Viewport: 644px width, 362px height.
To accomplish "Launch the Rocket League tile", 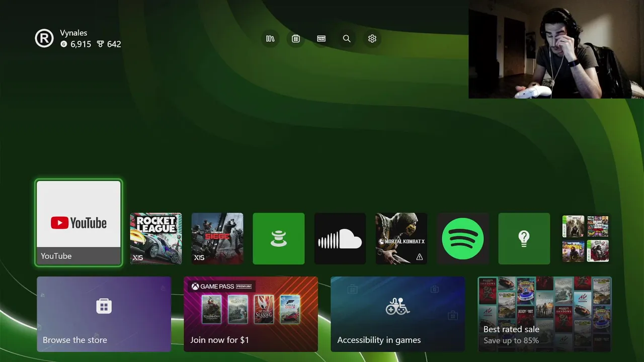I will point(156,238).
